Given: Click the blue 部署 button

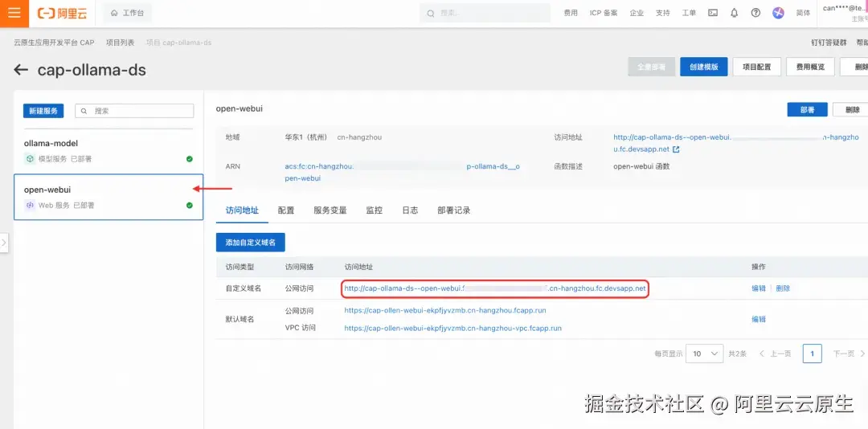Looking at the screenshot, I should pyautogui.click(x=807, y=109).
